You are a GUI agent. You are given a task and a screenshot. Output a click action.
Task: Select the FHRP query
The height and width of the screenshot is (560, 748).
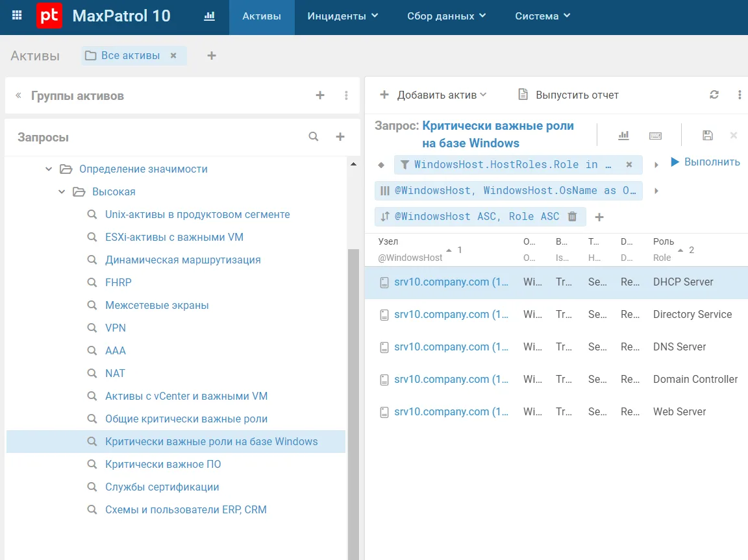(x=118, y=283)
